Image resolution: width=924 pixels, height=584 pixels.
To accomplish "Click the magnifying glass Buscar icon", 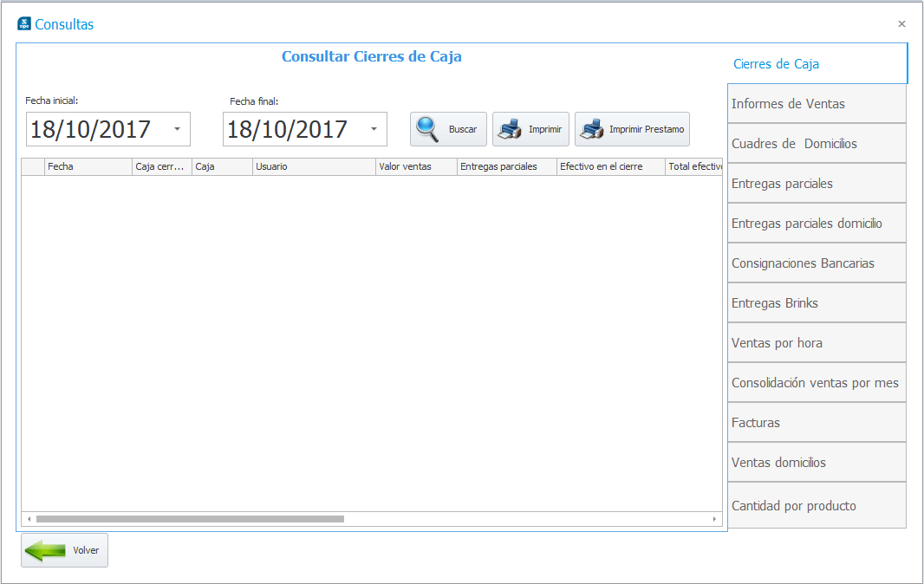I will tap(427, 129).
